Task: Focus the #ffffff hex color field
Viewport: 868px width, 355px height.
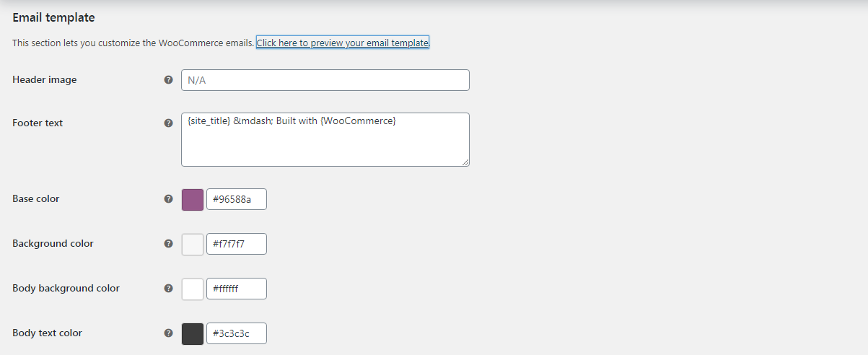Action: tap(237, 289)
